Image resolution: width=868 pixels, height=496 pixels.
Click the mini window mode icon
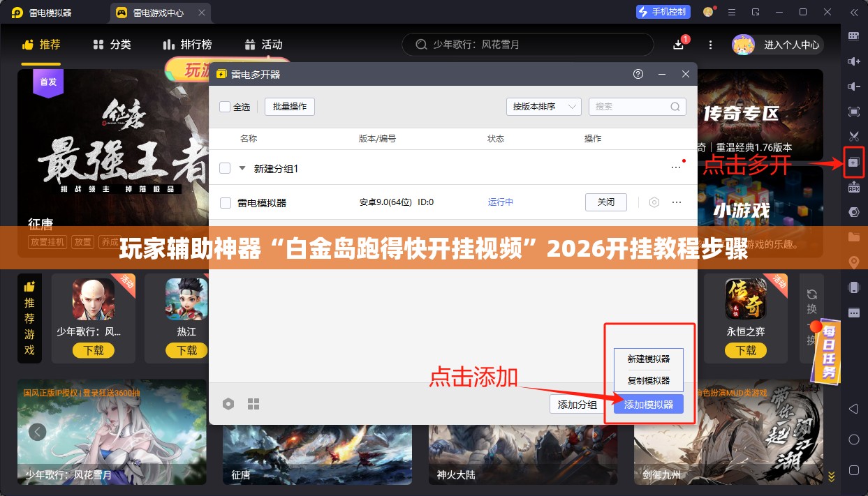(x=756, y=12)
